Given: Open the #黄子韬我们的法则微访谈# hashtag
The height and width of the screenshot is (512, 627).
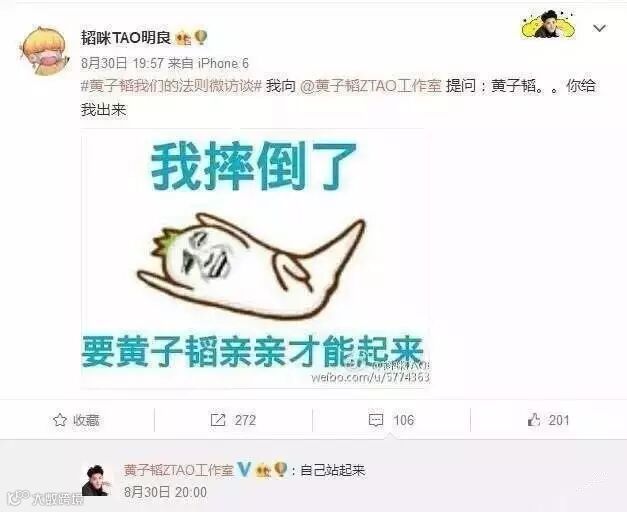Looking at the screenshot, I should point(171,86).
